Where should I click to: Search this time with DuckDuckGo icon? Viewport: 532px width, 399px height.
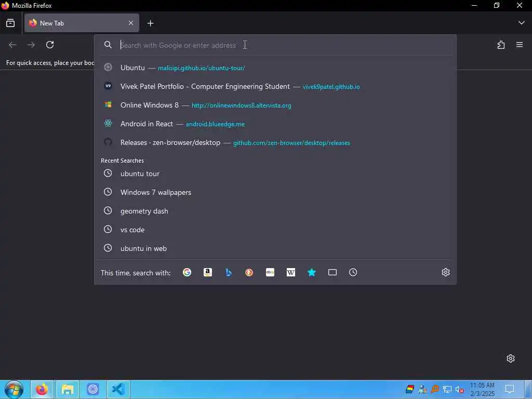[x=249, y=272]
